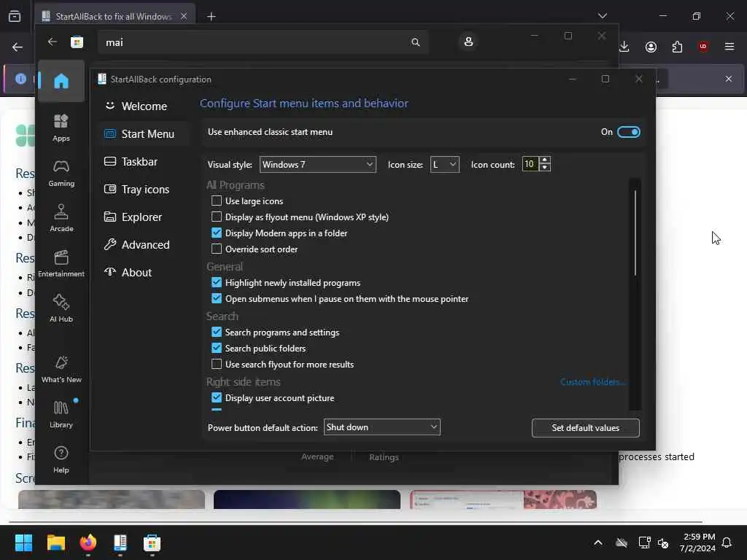Open Advanced settings in StartAllBack
Image resolution: width=747 pixels, height=560 pixels.
point(144,244)
